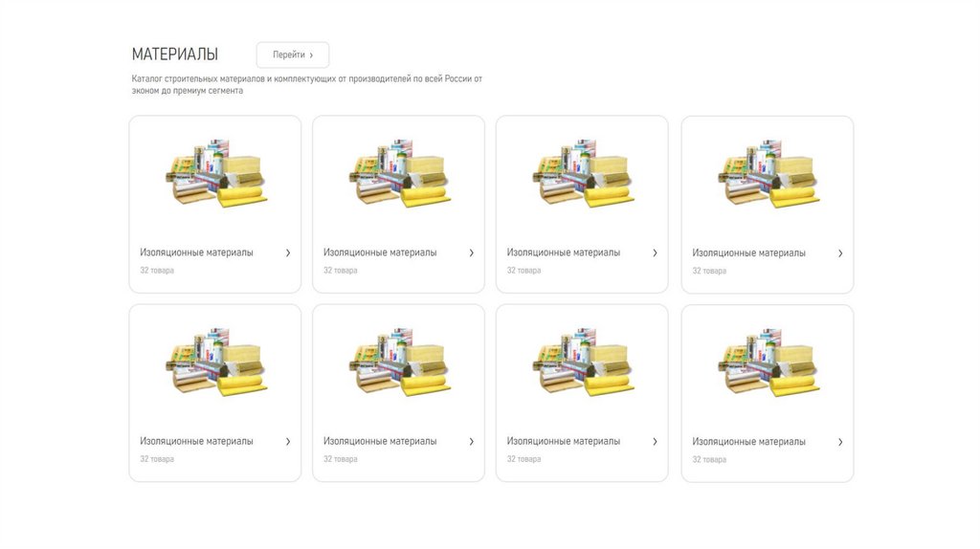Click chevron arrow on bottom-row fourth card
This screenshot has height=549, width=980.
coord(840,442)
